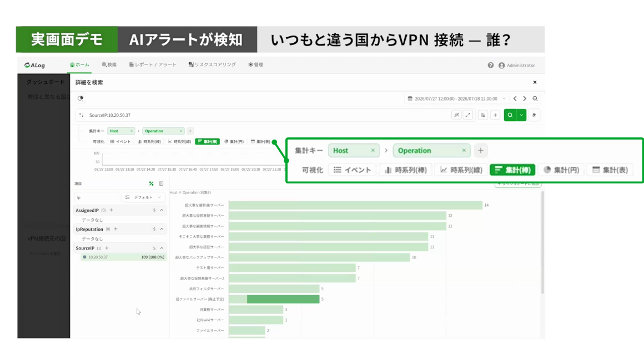644x363 pixels.
Task: Toggle the green percent display icon
Action: coord(151,184)
